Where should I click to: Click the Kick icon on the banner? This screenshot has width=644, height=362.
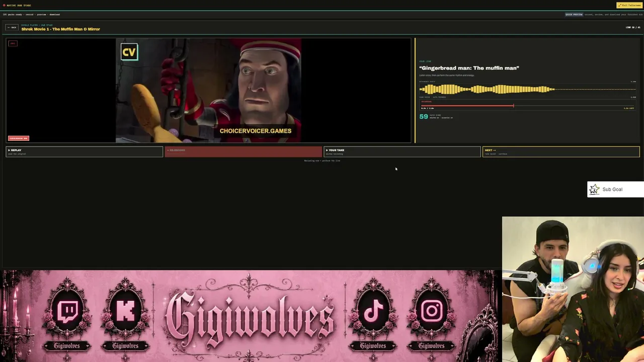click(x=125, y=311)
